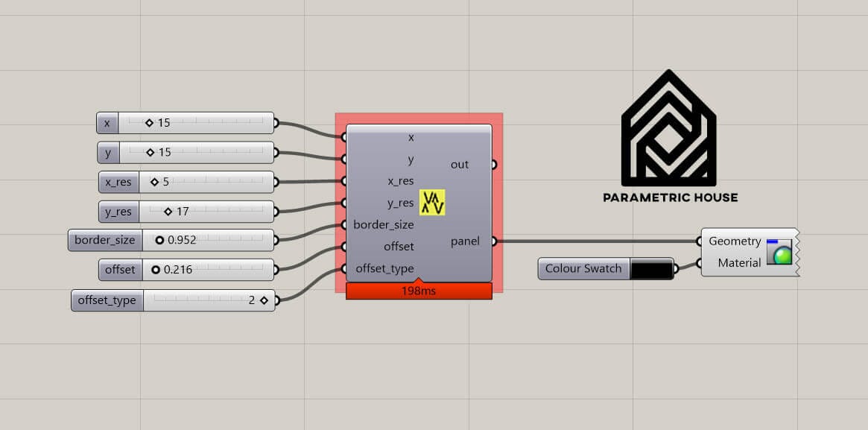Click the red 198ms profiler bar
Image resolution: width=868 pixels, height=430 pixels.
point(419,291)
